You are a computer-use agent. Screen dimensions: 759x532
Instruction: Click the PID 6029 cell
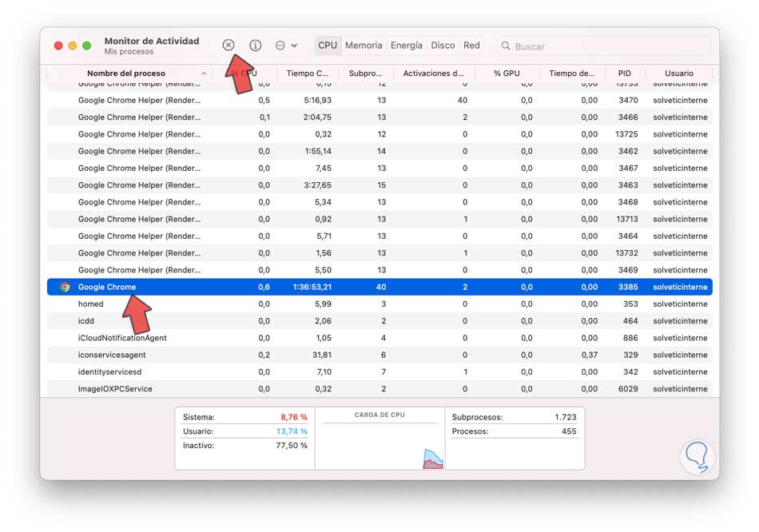[x=628, y=389]
